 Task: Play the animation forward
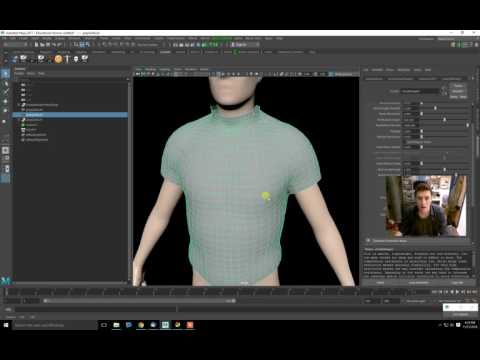[x=457, y=292]
